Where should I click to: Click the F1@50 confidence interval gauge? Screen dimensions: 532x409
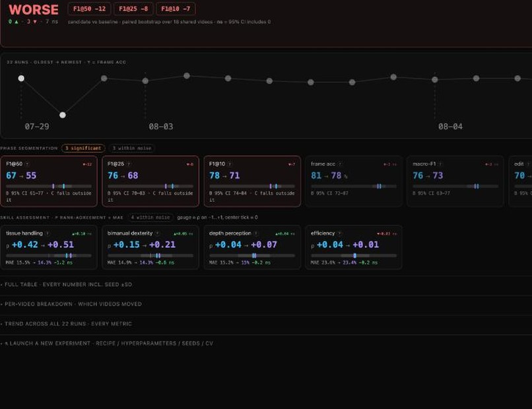click(x=49, y=186)
